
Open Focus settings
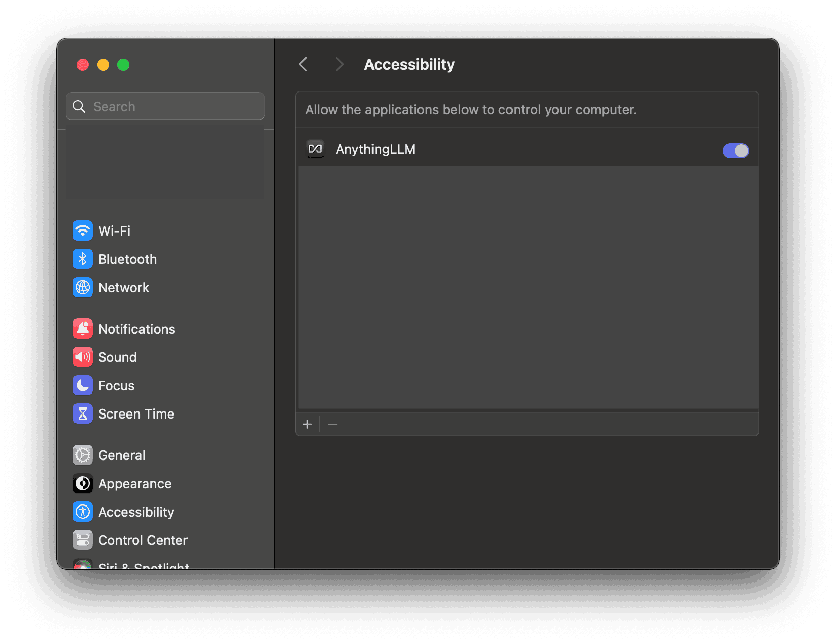click(x=116, y=385)
